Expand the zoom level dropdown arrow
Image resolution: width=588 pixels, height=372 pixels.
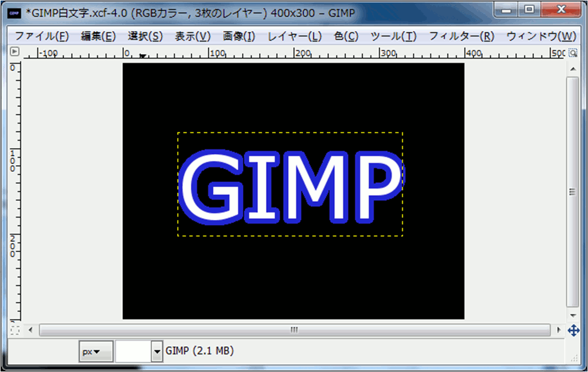click(x=157, y=352)
